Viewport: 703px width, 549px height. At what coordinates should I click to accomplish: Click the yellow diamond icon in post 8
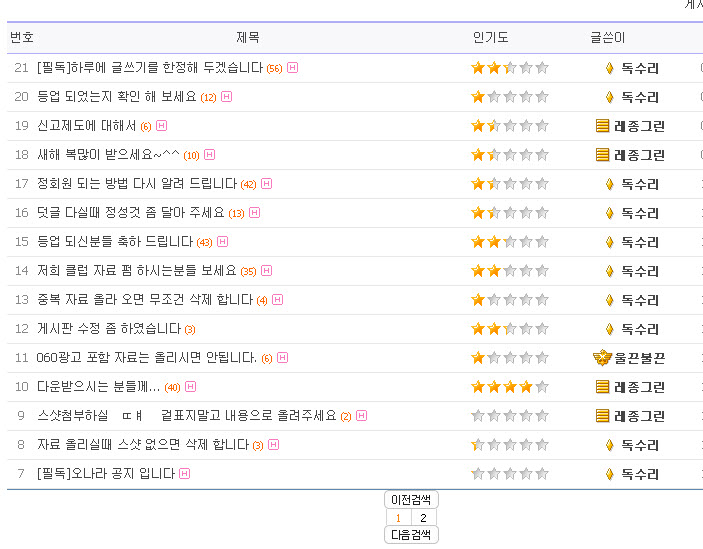609,445
